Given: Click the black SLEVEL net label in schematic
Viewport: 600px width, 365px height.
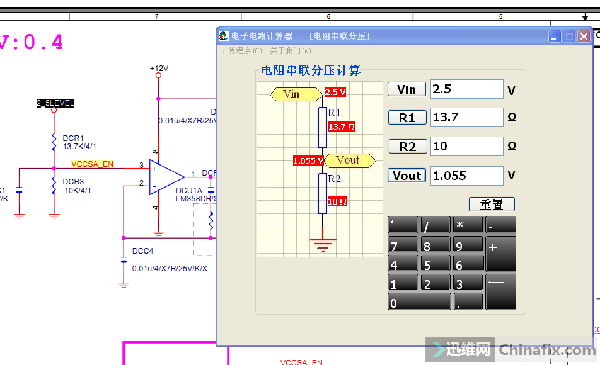Looking at the screenshot, I should [x=55, y=103].
